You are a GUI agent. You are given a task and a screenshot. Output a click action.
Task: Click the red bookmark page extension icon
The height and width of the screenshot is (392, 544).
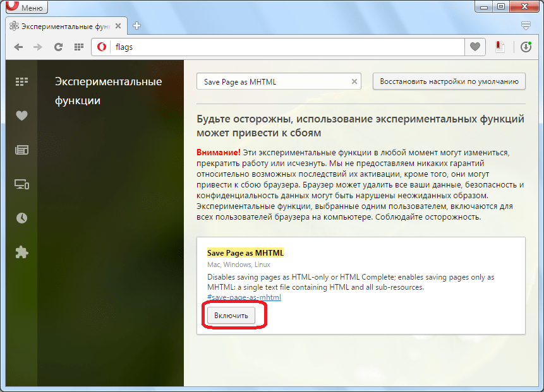(x=500, y=47)
